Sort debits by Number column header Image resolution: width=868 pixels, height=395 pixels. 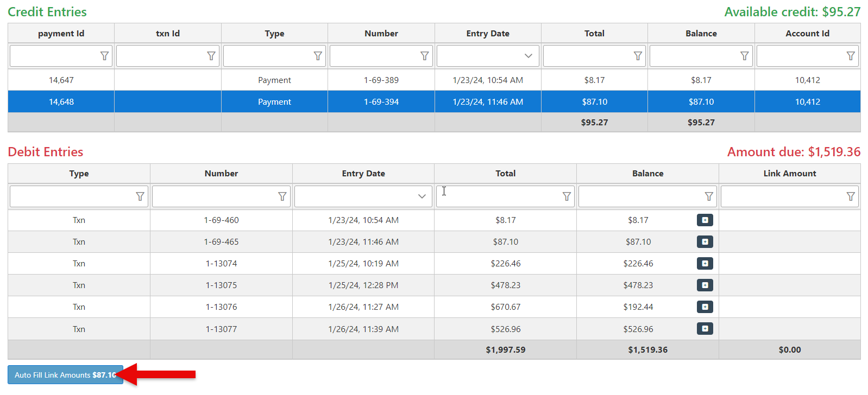[221, 174]
